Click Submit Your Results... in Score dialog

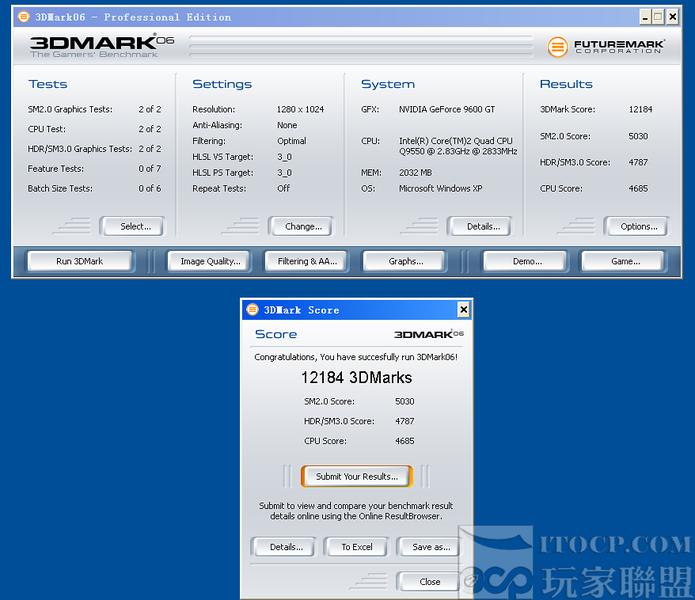357,477
